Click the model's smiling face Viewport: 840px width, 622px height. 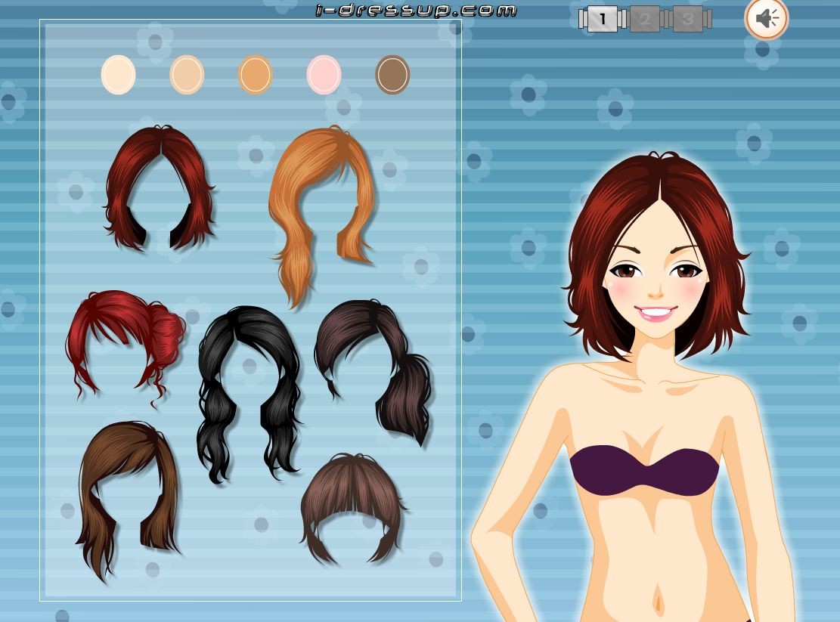(655, 287)
